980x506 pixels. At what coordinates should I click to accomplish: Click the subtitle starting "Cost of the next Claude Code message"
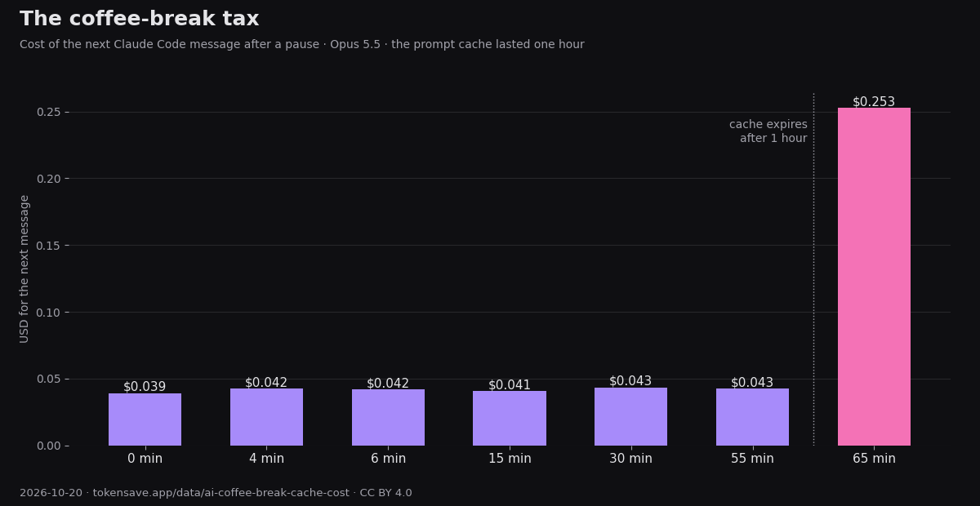[x=302, y=45]
